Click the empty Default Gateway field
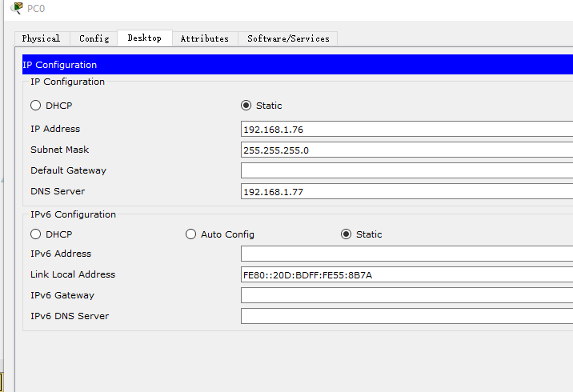The height and width of the screenshot is (392, 573). 407,170
